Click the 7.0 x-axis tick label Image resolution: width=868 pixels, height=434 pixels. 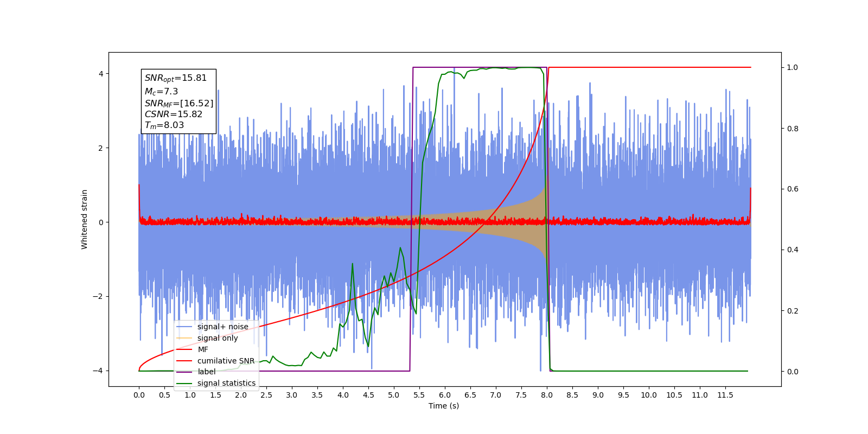(x=496, y=395)
